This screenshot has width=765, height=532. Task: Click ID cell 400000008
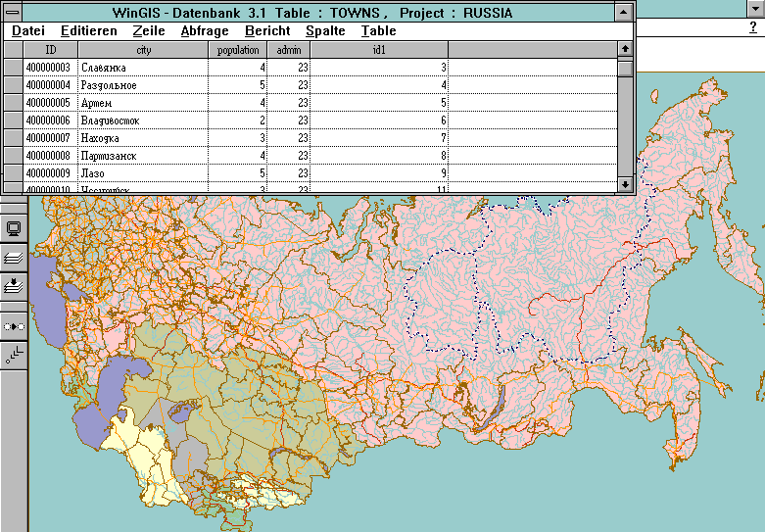coord(51,155)
